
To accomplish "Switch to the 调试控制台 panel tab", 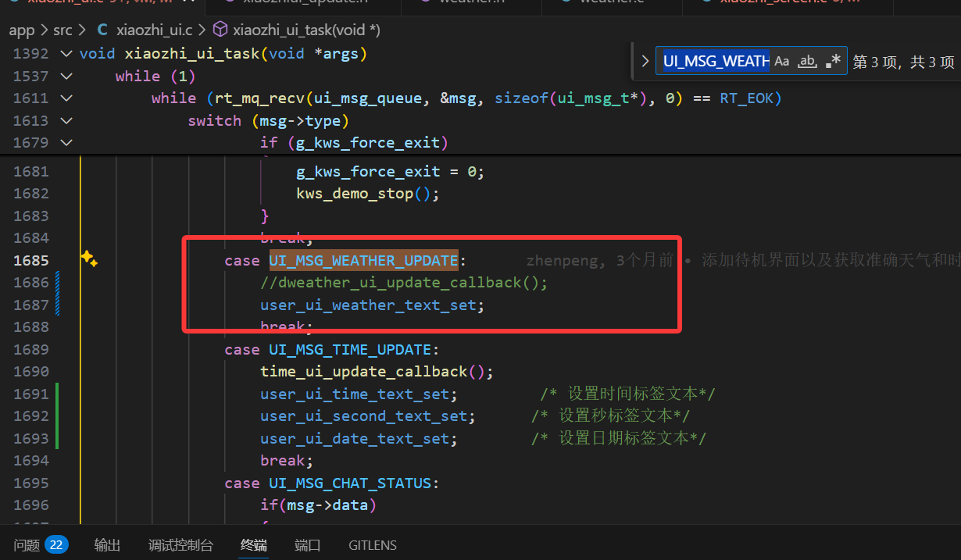I will click(x=180, y=545).
